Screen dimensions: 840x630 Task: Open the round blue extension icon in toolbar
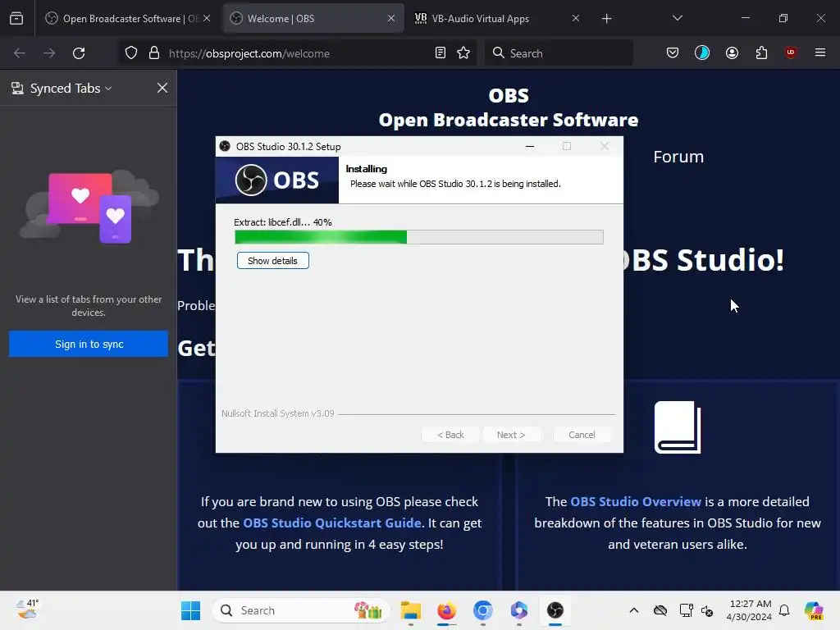click(x=702, y=52)
